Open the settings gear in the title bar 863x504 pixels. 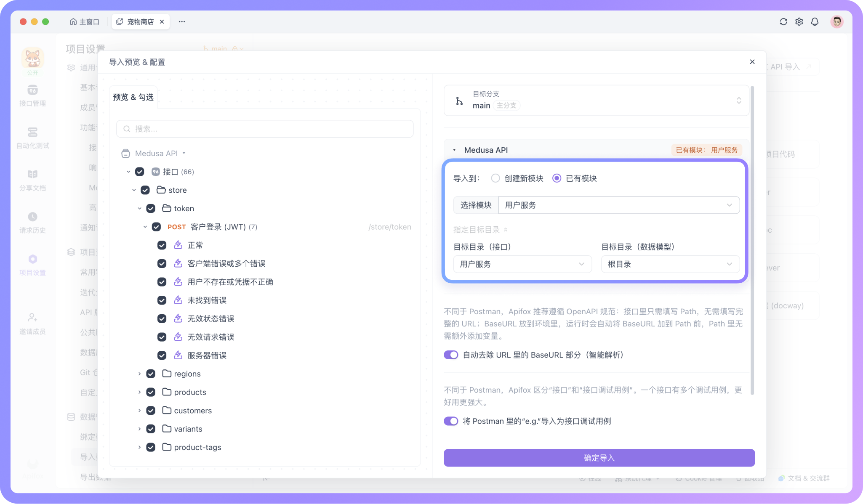coord(799,21)
